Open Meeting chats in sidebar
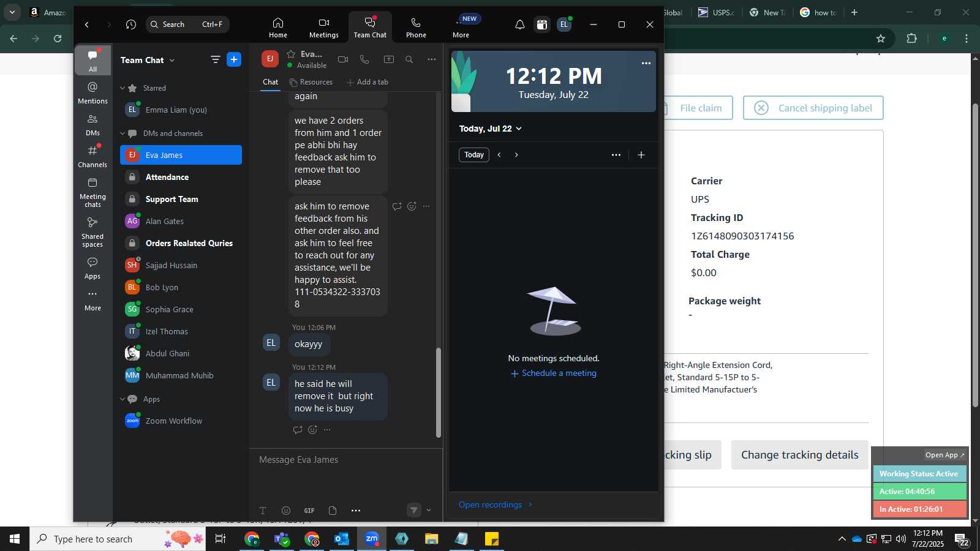Image resolution: width=980 pixels, height=551 pixels. [x=93, y=192]
